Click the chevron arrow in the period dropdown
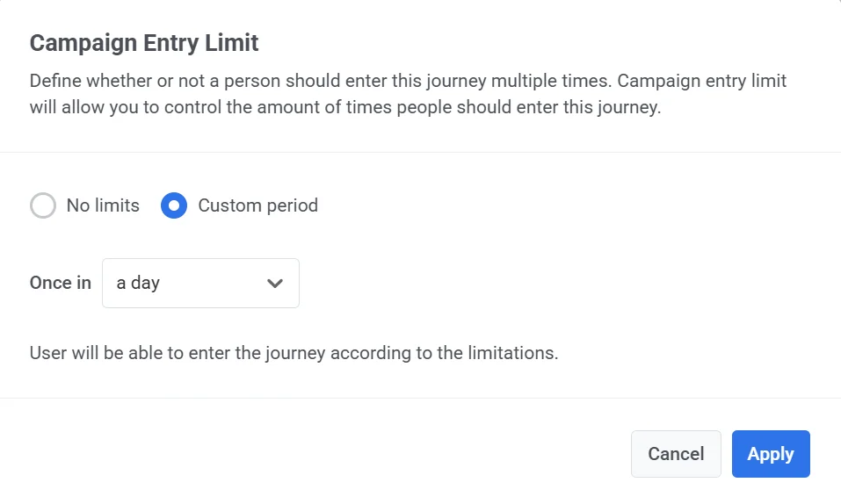 click(275, 284)
